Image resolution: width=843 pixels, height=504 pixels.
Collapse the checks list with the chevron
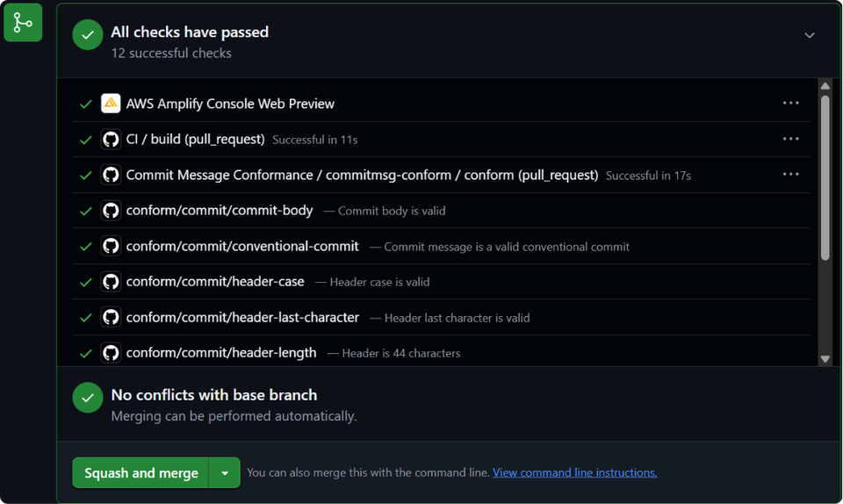(809, 35)
